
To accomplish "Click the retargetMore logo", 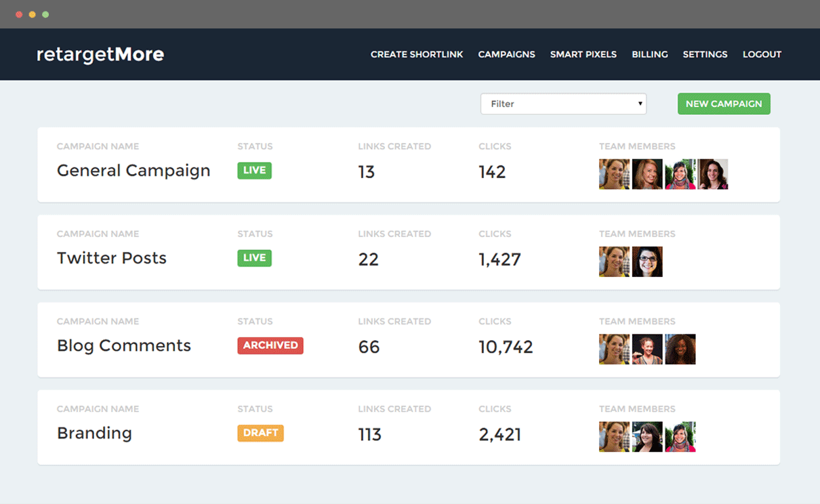I will coord(100,54).
